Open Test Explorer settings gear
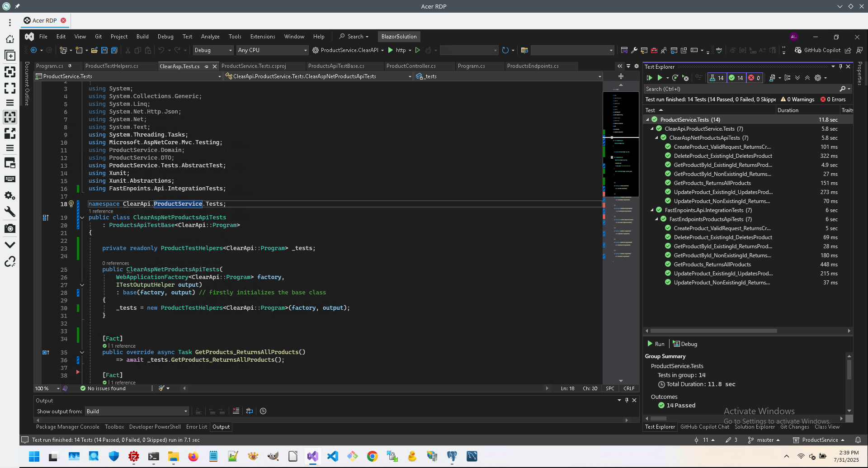The height and width of the screenshot is (468, 868). [x=818, y=78]
